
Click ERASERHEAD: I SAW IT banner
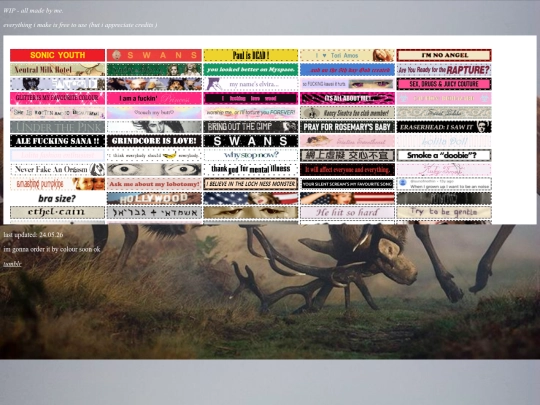pyautogui.click(x=444, y=127)
